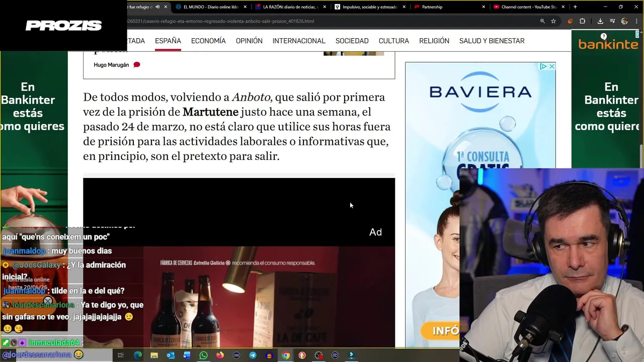Open the ESPAÑA section
The width and height of the screenshot is (644, 362).
click(x=168, y=41)
